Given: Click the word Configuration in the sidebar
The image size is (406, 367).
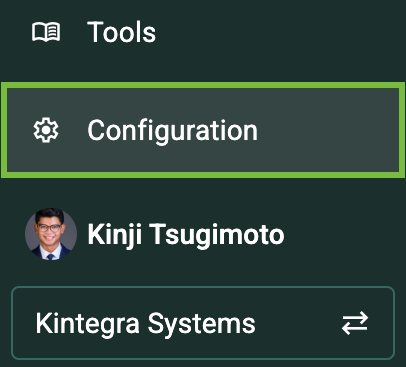Looking at the screenshot, I should pyautogui.click(x=172, y=131).
